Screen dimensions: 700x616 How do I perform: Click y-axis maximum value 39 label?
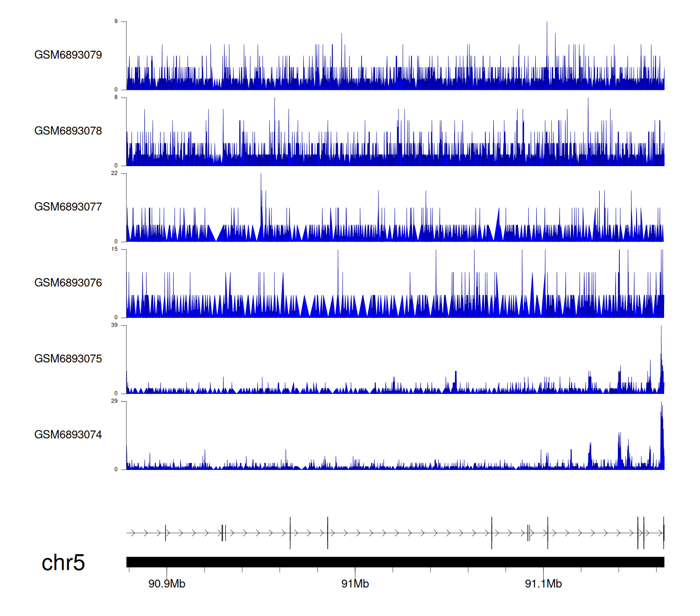point(114,325)
